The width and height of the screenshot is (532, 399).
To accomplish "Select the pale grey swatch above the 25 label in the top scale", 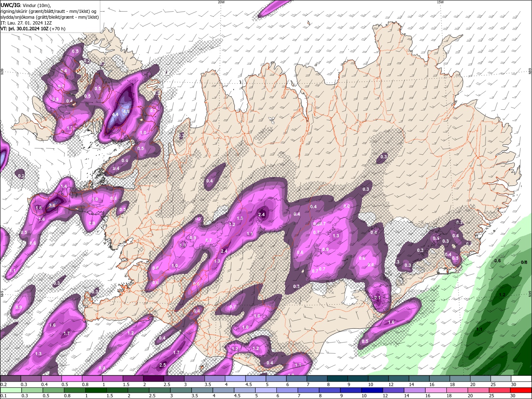I will coord(501,379).
